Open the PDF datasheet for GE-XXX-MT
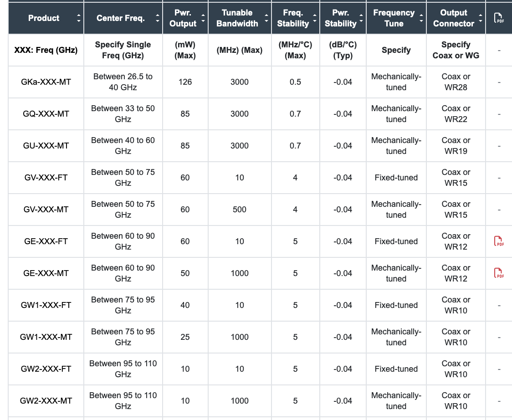 [499, 273]
